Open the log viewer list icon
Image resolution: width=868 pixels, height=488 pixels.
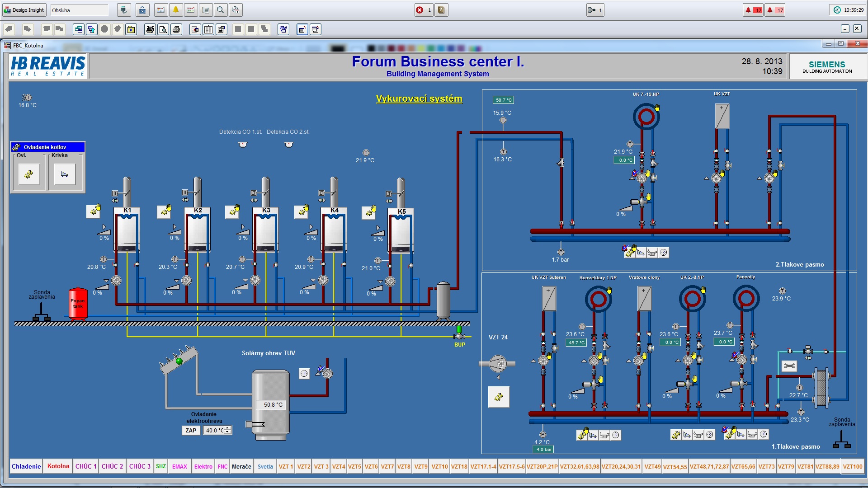206,10
